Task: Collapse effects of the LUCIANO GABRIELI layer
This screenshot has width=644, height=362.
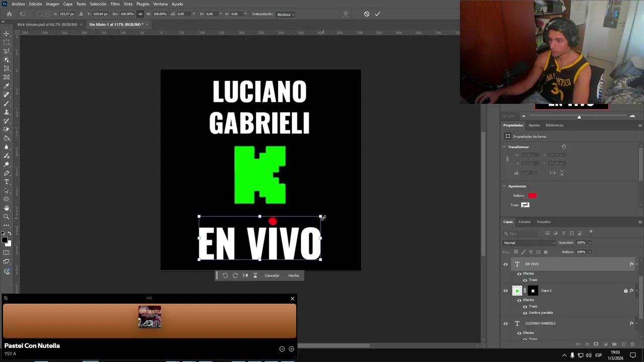Action: click(637, 323)
